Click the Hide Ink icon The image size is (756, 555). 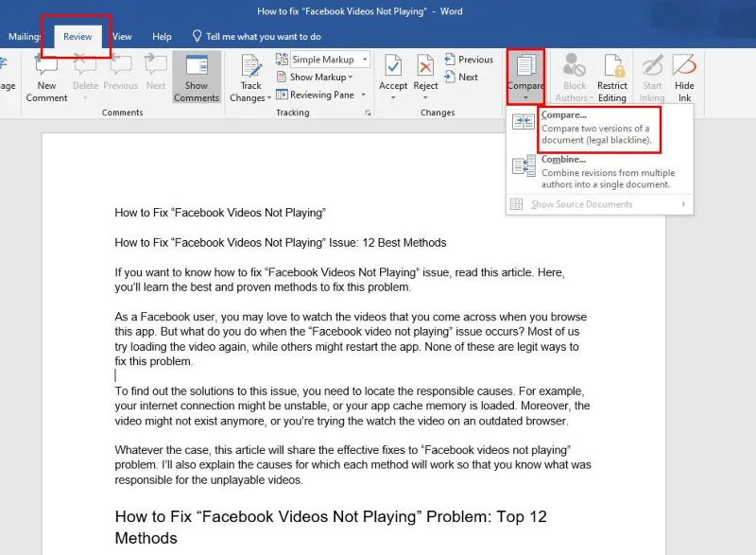coord(684,65)
